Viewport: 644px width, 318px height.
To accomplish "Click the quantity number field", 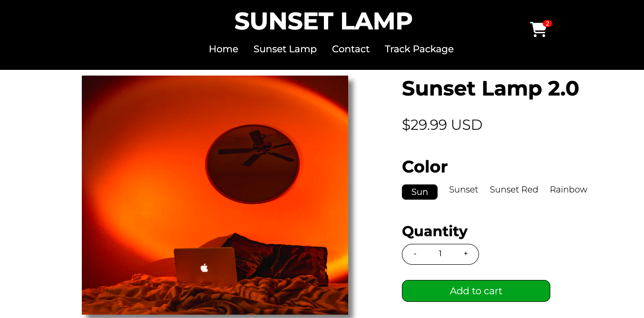I will (x=440, y=254).
